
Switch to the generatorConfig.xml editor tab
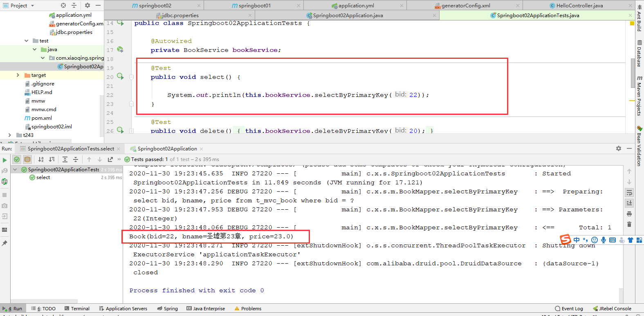462,5
